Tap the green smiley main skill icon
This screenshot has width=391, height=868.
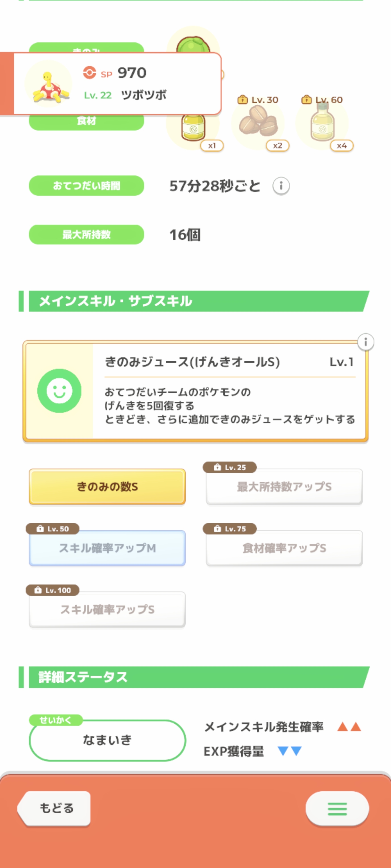point(59,391)
